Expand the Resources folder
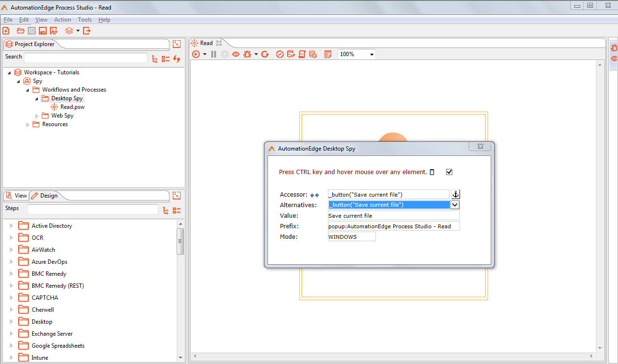 coord(27,124)
